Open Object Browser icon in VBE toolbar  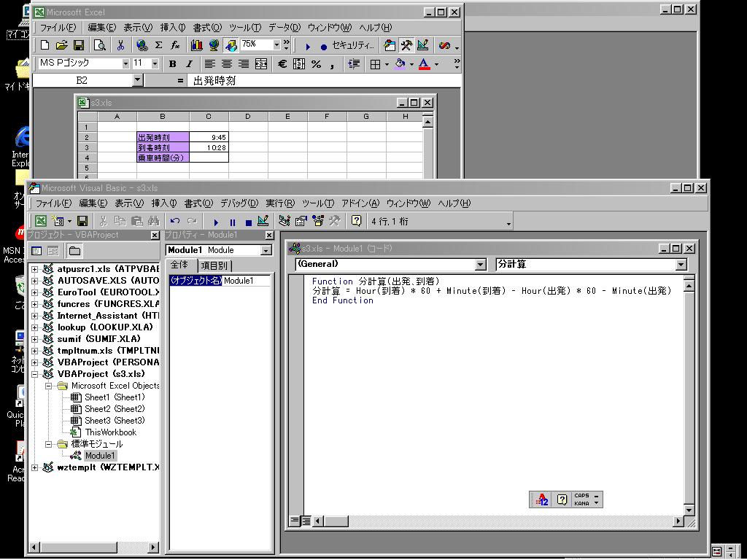pyautogui.click(x=318, y=221)
